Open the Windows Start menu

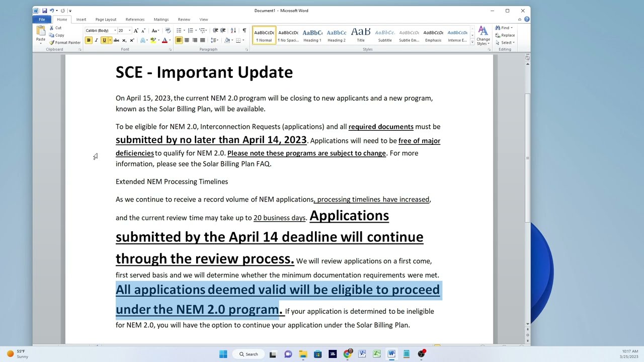[223, 354]
